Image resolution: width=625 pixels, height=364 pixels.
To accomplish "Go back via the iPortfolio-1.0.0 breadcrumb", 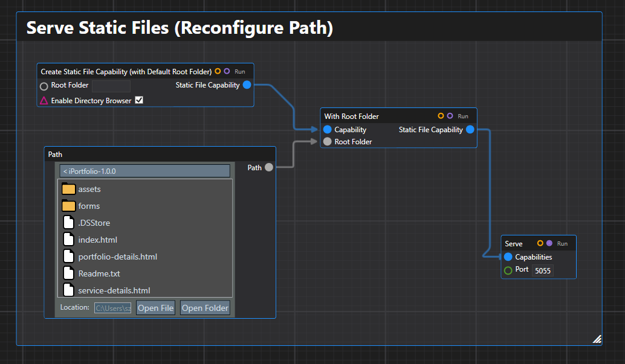I will [144, 171].
